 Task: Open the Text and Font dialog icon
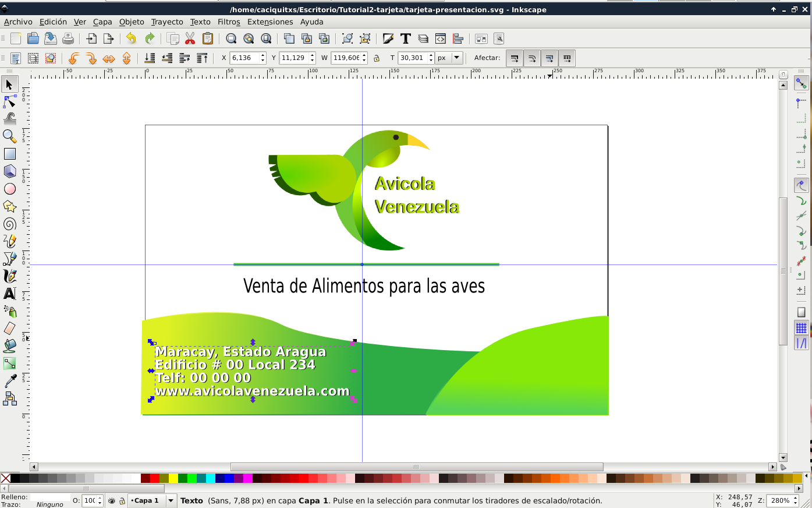(x=406, y=38)
